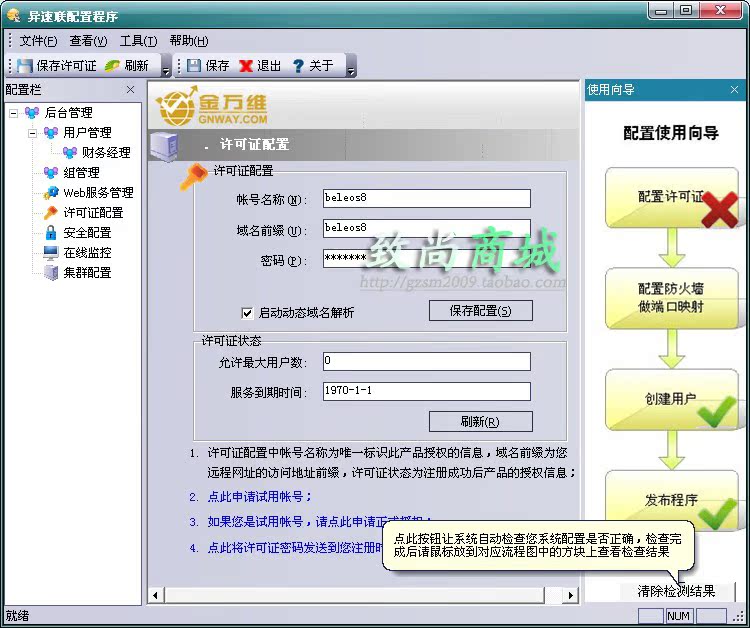Select the 后台管理 users icon in tree
Image resolution: width=750 pixels, height=628 pixels.
point(32,113)
